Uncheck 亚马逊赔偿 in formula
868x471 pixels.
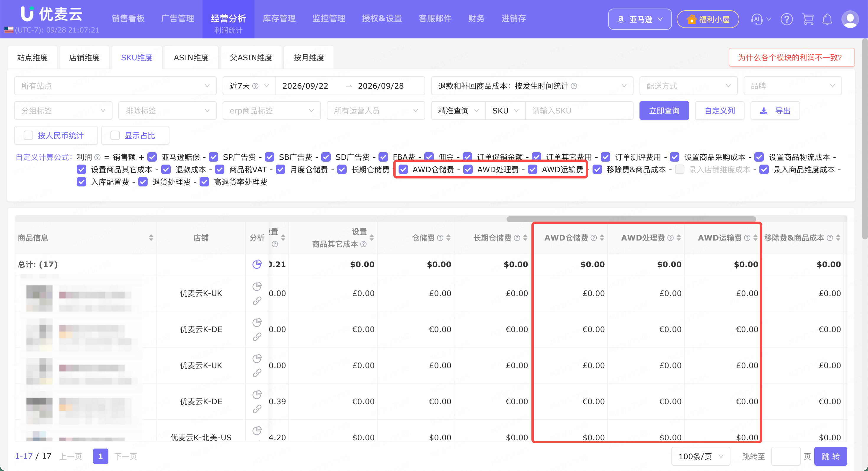tap(152, 157)
